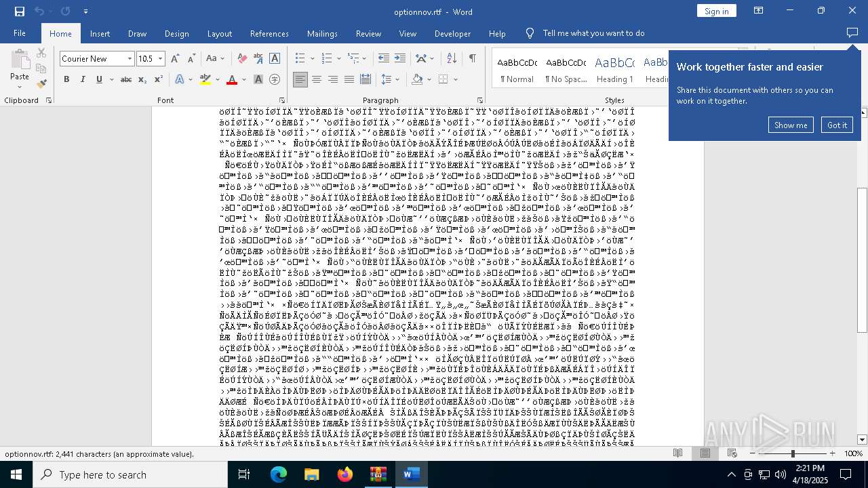Decrease paragraph indent

384,59
